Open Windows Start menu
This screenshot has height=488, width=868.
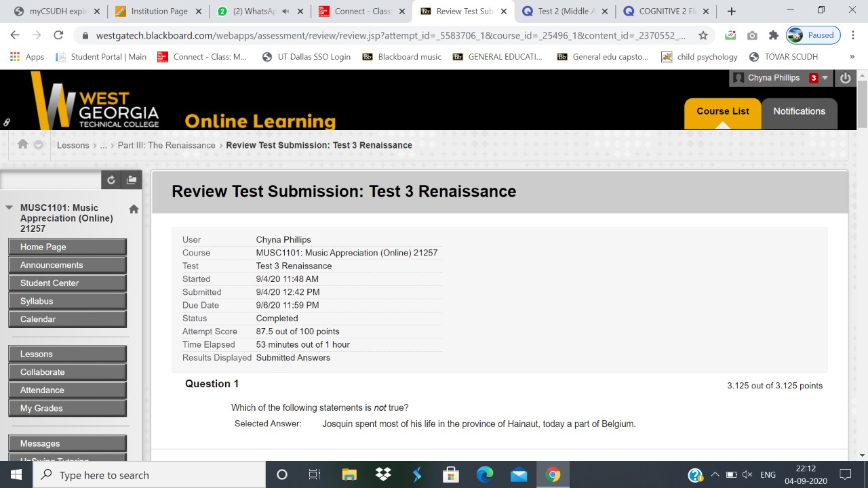tap(16, 474)
